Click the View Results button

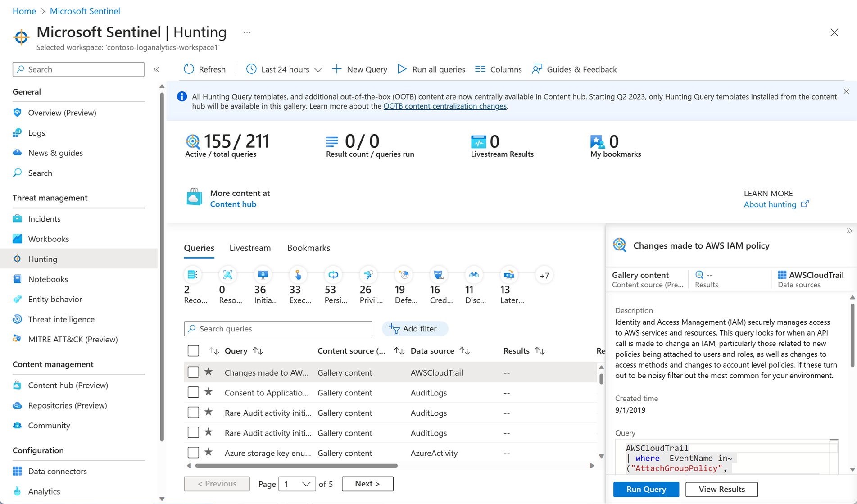point(721,489)
